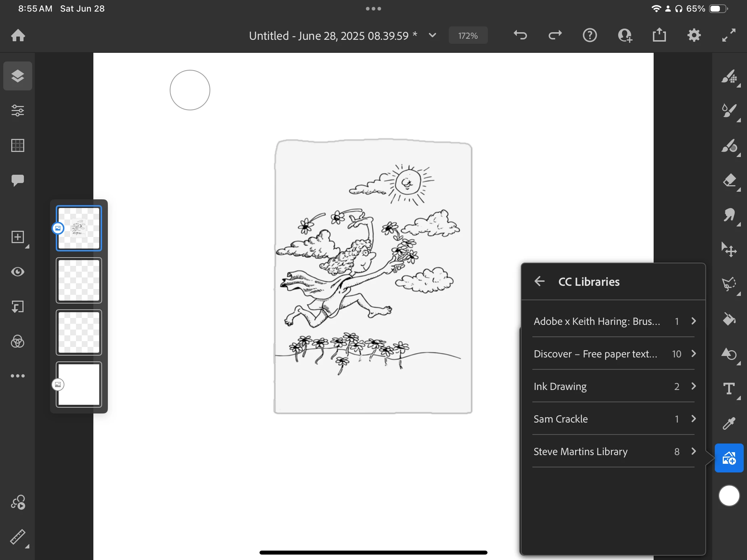This screenshot has height=560, width=747.
Task: Select the Eraser tool
Action: click(x=729, y=180)
